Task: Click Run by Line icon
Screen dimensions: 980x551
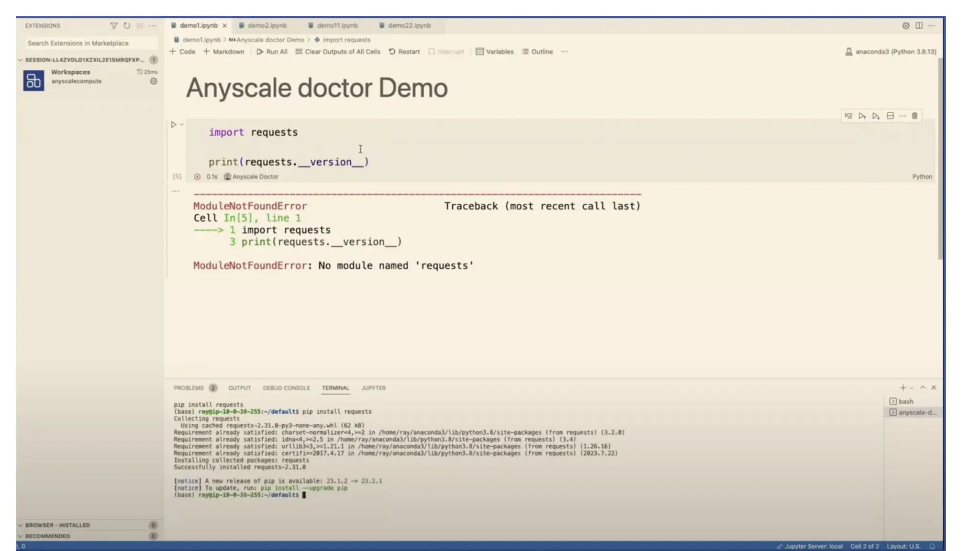Action: [x=848, y=116]
